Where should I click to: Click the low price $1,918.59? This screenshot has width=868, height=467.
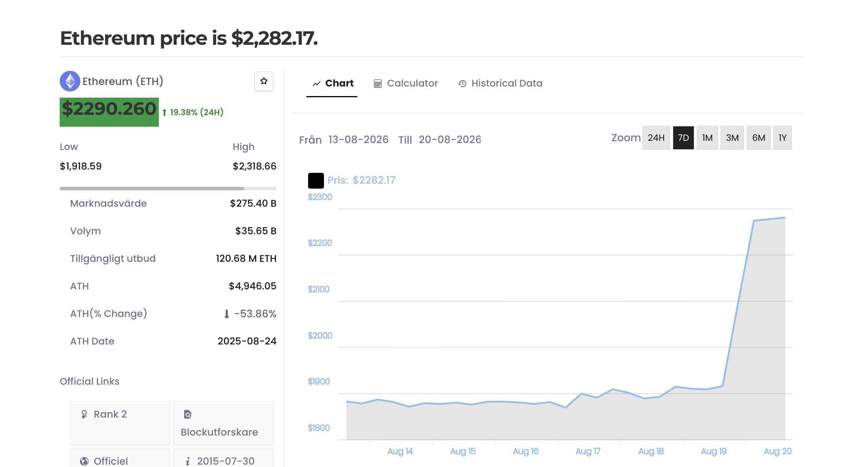81,166
